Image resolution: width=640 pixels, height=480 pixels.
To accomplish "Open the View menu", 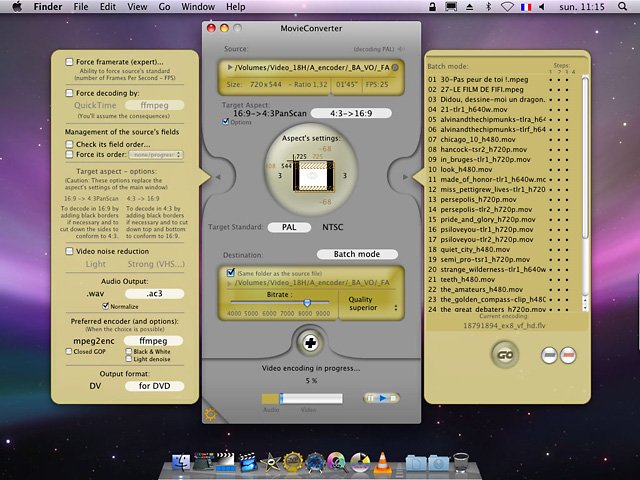I will tap(137, 7).
